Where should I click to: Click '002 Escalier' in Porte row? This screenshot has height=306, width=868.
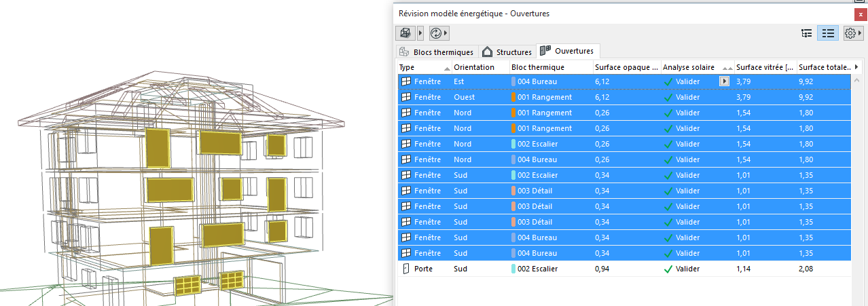click(x=538, y=269)
